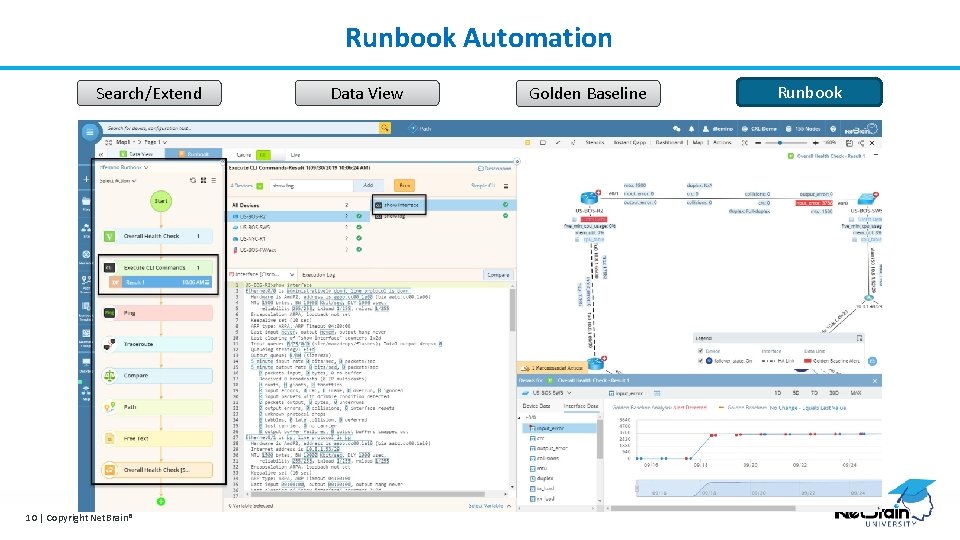Click the map zoom-in plus icon
Image resolution: width=960 pixels, height=540 pixels.
coord(815,143)
